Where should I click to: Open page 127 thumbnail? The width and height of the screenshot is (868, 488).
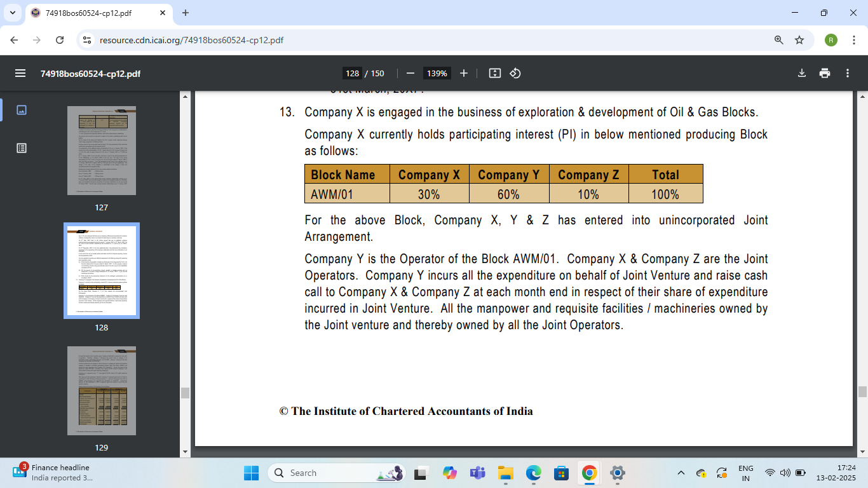pos(102,151)
